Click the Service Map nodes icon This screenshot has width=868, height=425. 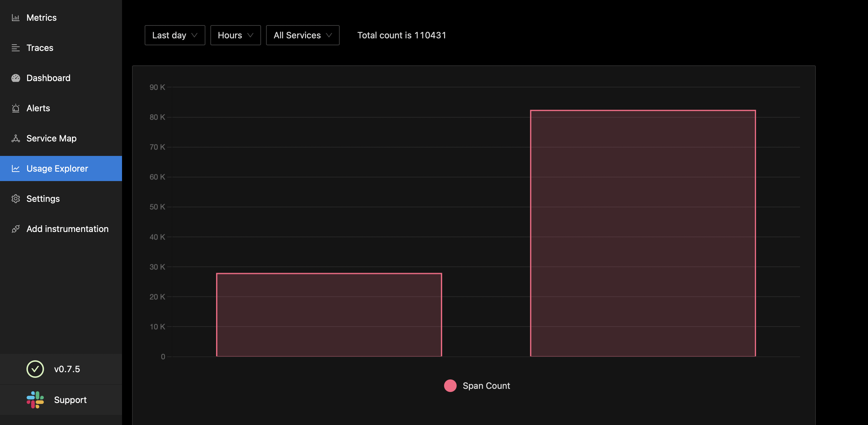click(x=15, y=138)
